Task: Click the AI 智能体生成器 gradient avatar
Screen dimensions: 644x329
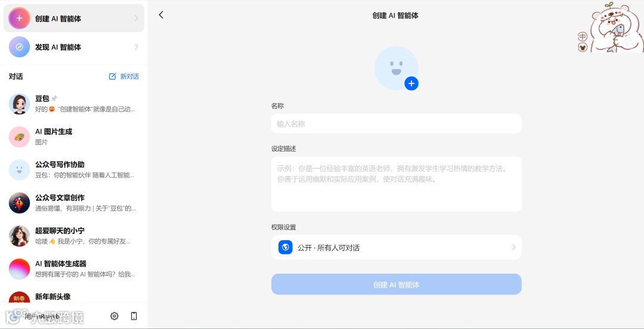Action: 19,269
